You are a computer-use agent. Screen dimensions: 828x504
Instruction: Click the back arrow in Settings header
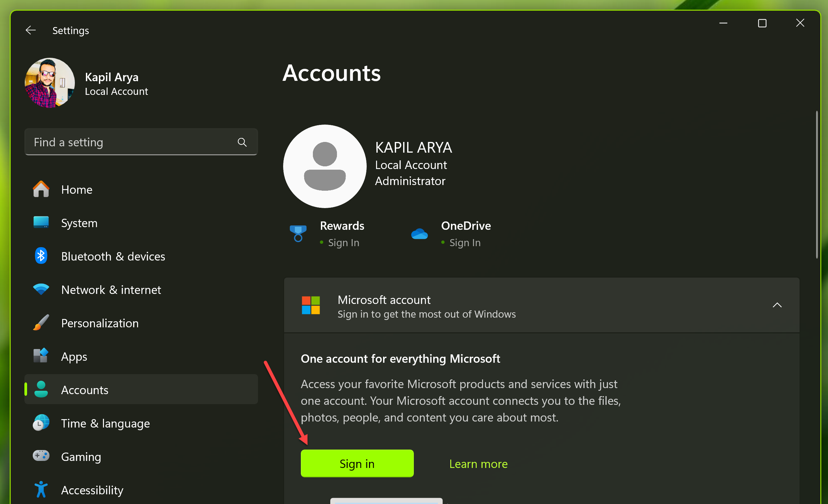[x=30, y=30]
